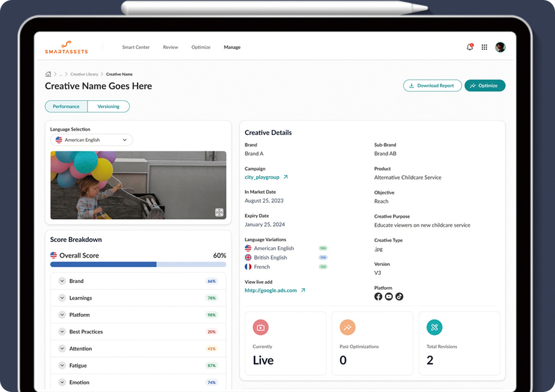555x392 pixels.
Task: Expand the Learnings score row
Action: point(62,298)
